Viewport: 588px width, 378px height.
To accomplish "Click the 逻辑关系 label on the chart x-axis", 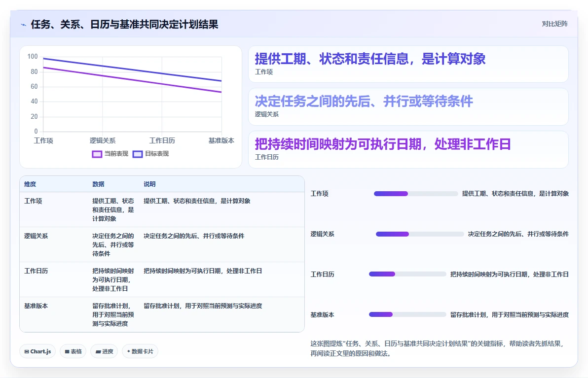I will tap(103, 140).
